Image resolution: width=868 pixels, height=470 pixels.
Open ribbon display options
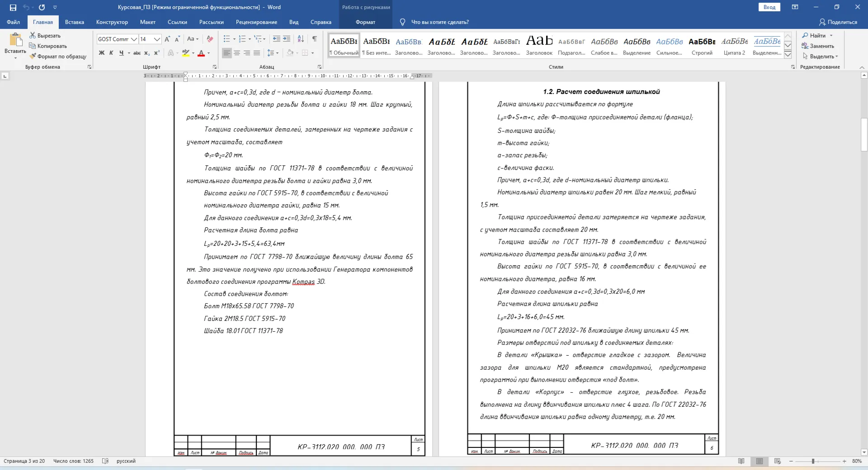pos(795,7)
